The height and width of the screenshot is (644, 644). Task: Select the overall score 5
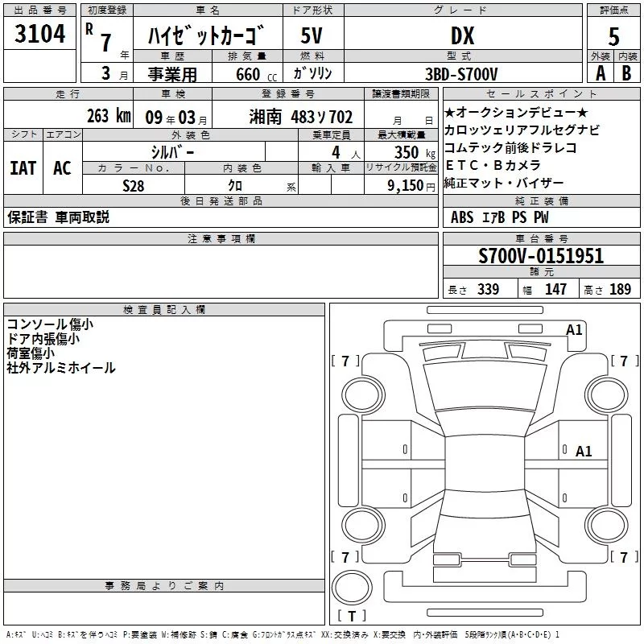[x=614, y=35]
